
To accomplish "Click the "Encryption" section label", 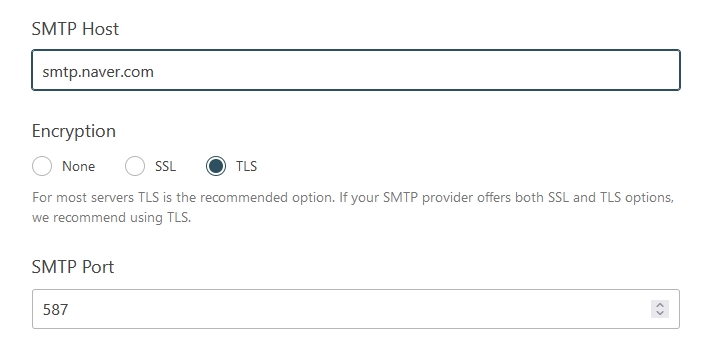I will [x=74, y=131].
